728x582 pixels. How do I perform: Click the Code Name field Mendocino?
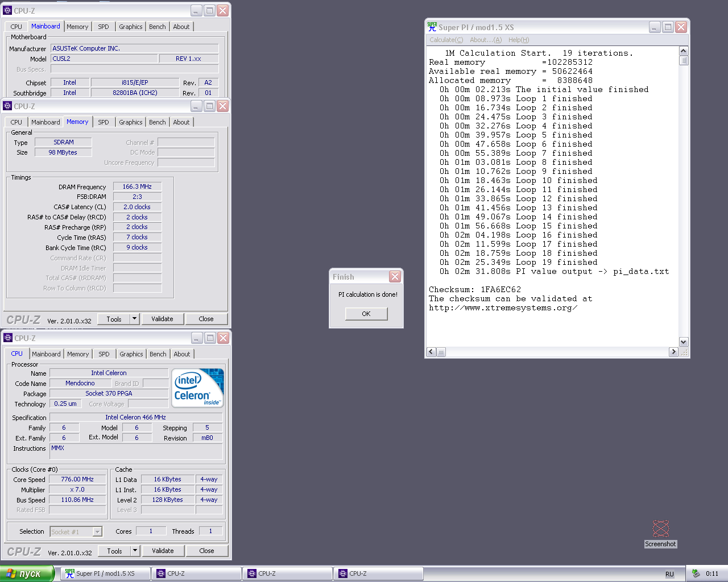pos(80,383)
